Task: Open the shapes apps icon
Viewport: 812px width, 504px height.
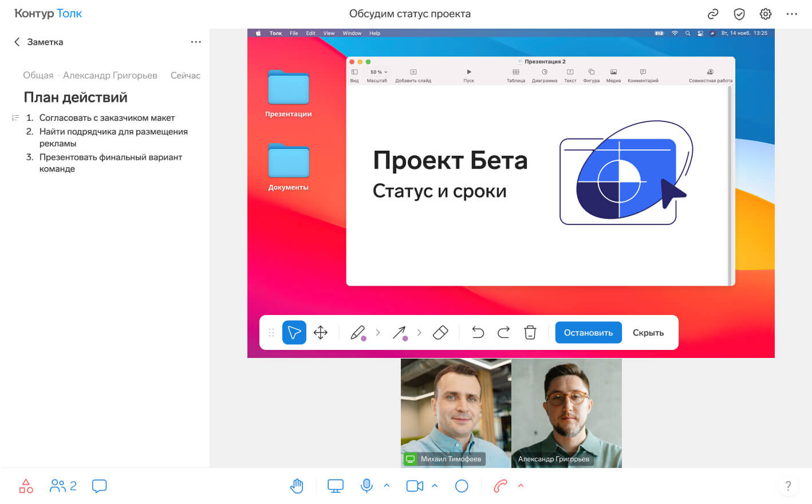Action: [26, 486]
